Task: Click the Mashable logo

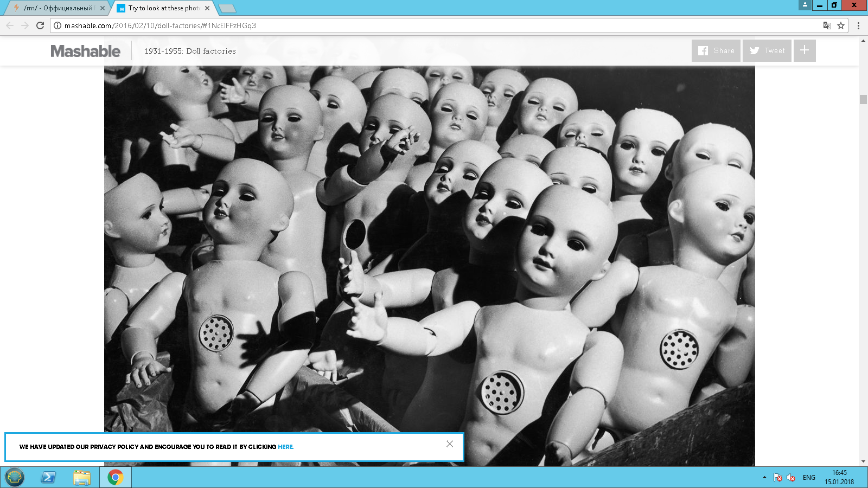Action: click(x=85, y=51)
